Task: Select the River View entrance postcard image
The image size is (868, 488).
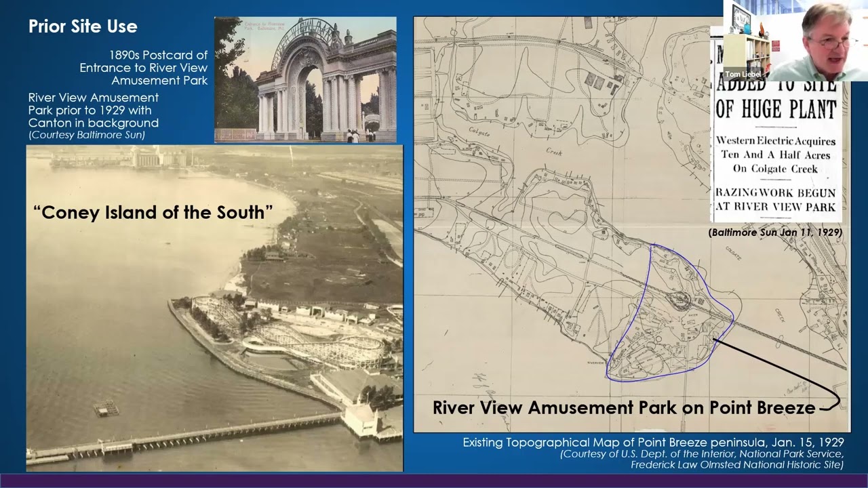Action: tap(305, 79)
